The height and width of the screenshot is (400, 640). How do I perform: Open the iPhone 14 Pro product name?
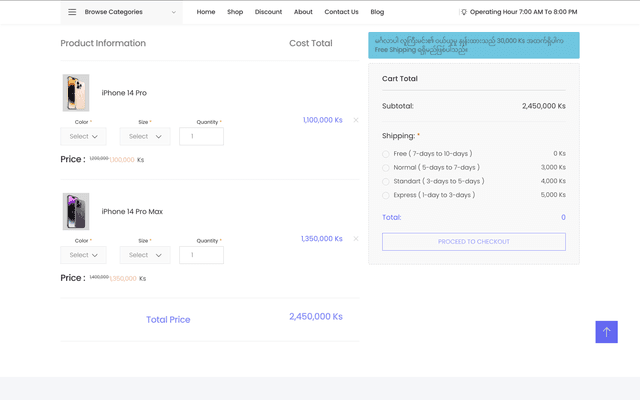pos(124,93)
